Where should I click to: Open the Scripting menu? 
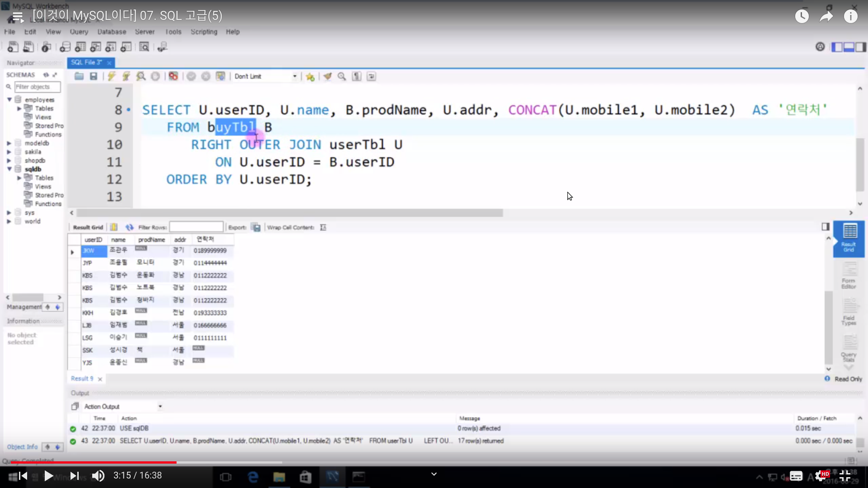pos(204,32)
